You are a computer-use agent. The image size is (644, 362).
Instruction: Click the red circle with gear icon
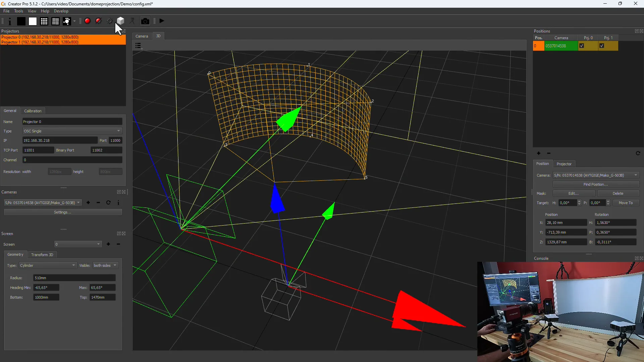click(x=99, y=21)
